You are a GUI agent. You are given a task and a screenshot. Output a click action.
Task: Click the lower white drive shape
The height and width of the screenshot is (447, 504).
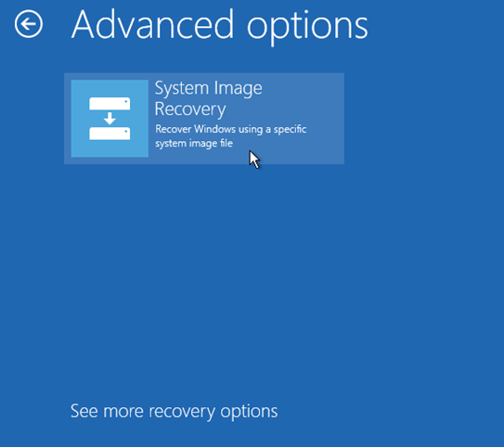[x=110, y=134]
